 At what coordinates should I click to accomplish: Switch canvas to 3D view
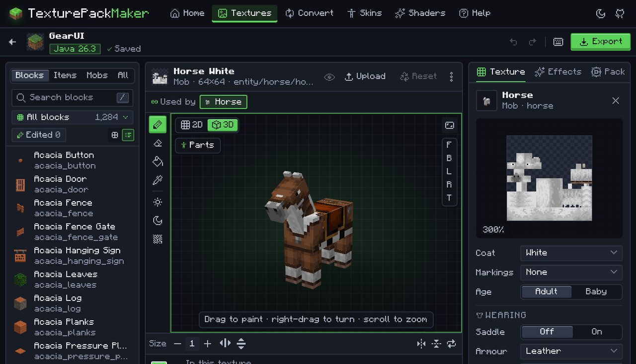pos(223,125)
